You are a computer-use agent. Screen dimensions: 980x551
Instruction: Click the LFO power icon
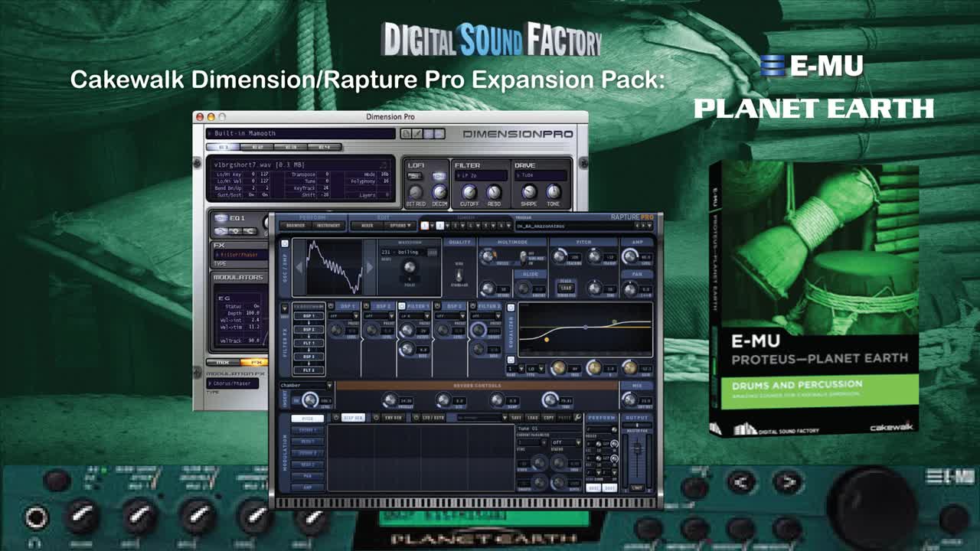(416, 418)
